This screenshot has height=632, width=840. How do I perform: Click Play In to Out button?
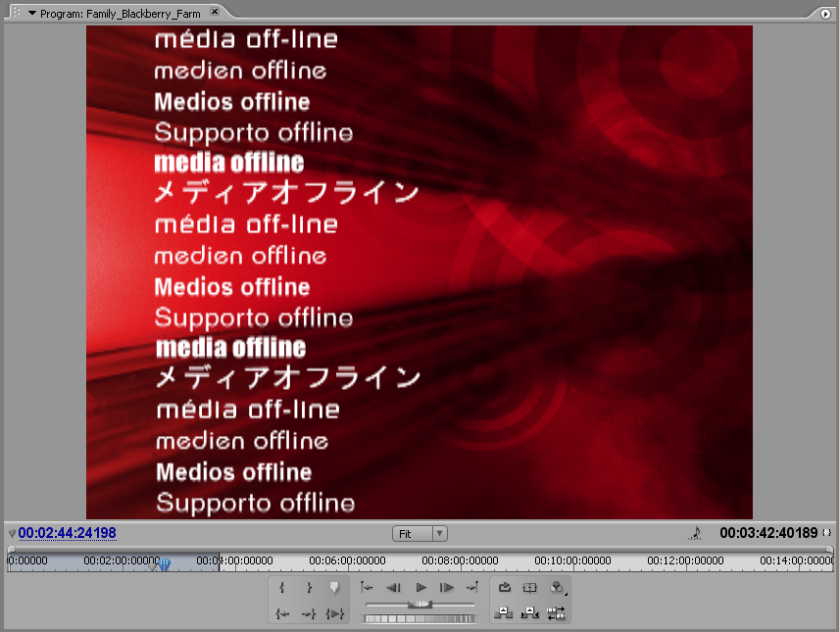(333, 614)
